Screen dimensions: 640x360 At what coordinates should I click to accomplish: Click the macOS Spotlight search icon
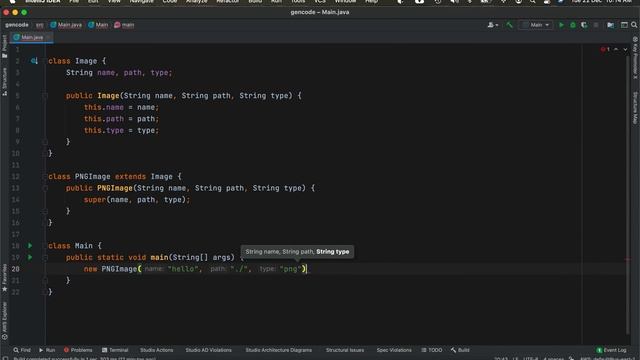(533, 2)
